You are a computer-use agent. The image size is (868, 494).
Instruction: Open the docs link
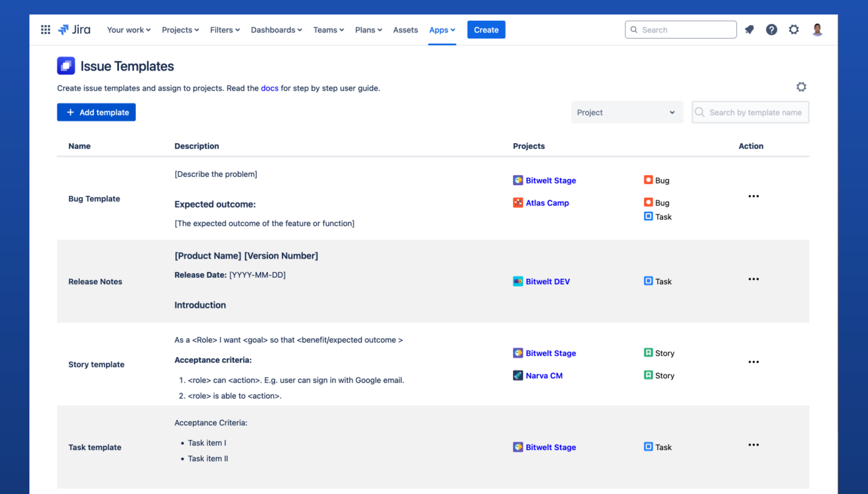[269, 88]
